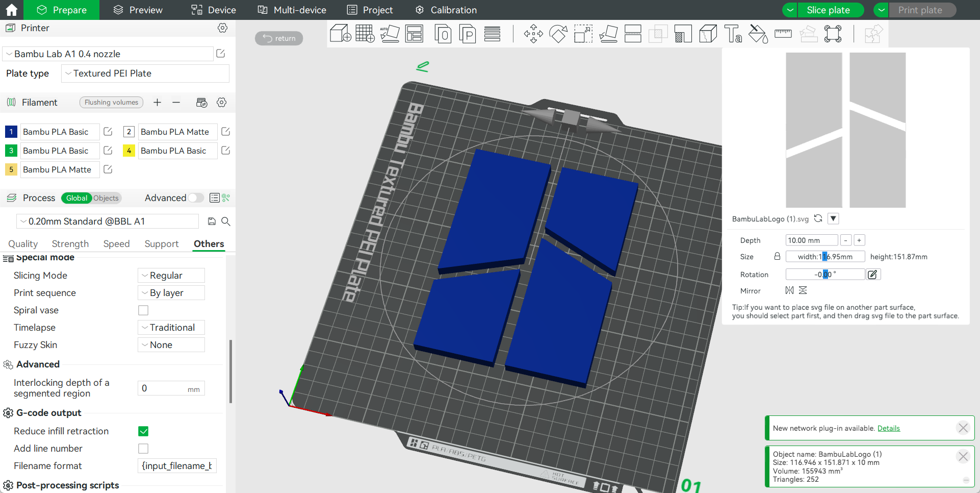Image resolution: width=980 pixels, height=493 pixels.
Task: Edit the Bambu Lab A1 printer preset
Action: point(221,54)
